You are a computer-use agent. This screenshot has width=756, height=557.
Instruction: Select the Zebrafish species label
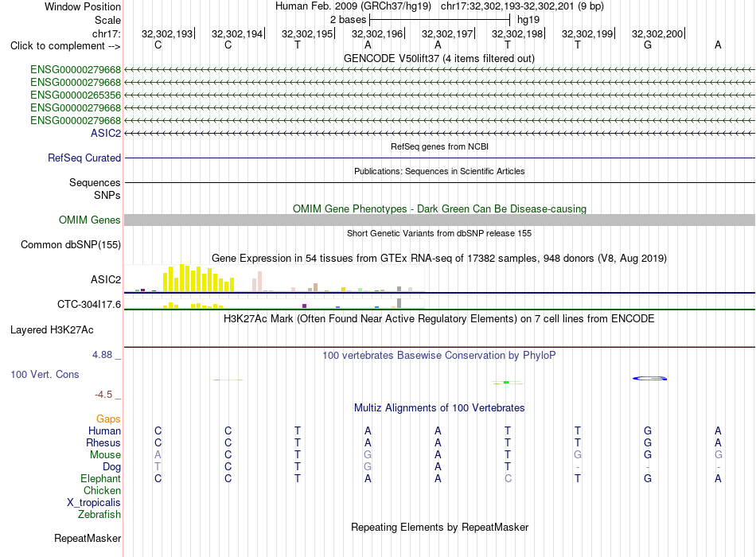click(99, 515)
